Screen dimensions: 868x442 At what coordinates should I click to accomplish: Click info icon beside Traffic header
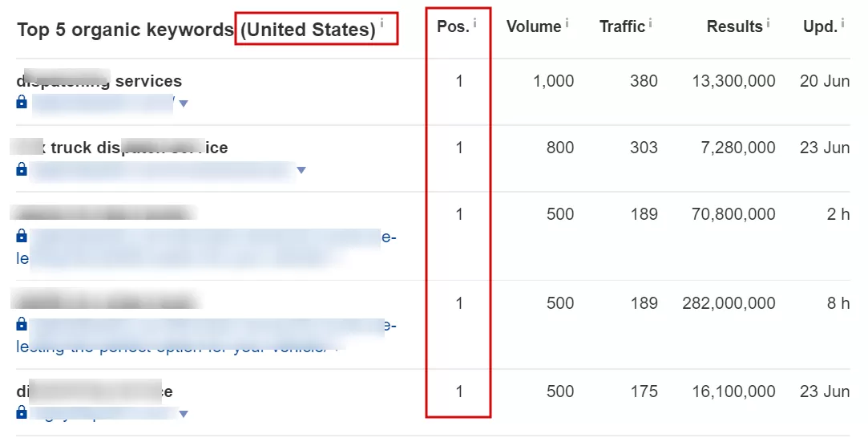click(x=651, y=22)
